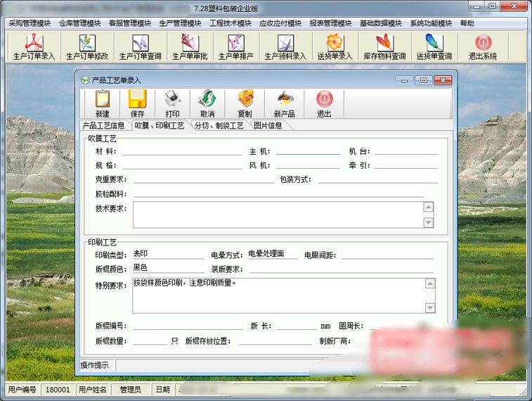Click the 版辊存放位置 input field

[x=275, y=340]
